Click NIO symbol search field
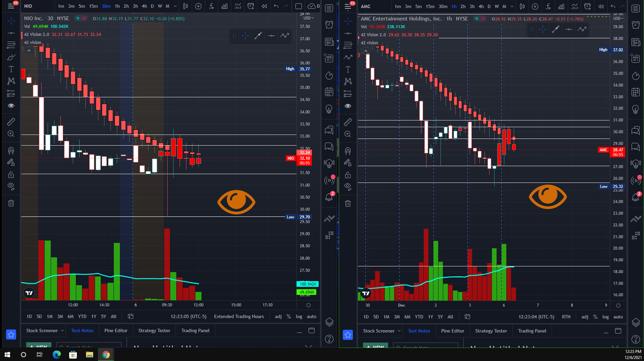This screenshot has height=361, width=644. (x=37, y=6)
